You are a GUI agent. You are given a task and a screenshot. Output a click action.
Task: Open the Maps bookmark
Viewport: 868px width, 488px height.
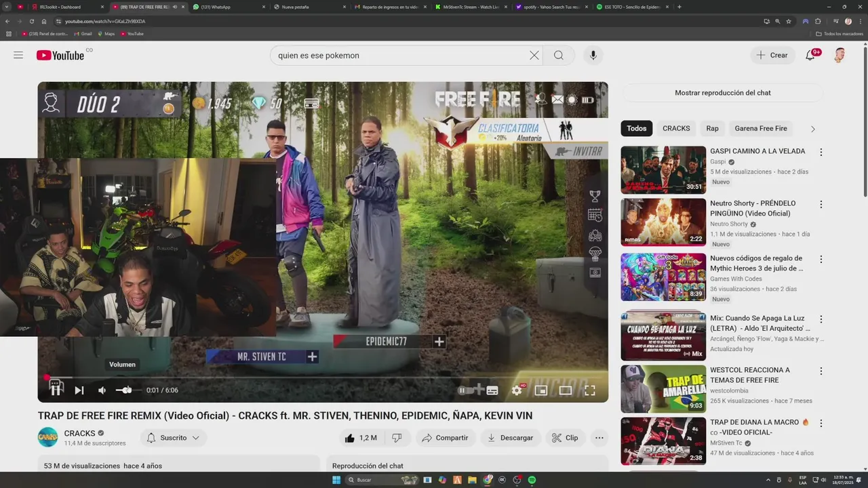(106, 33)
